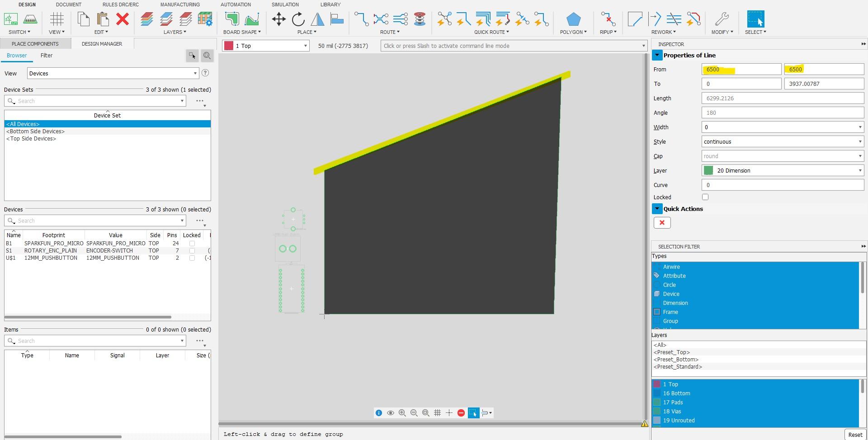Image resolution: width=868 pixels, height=440 pixels.
Task: Click the Zoom to Fit icon on canvas toolbar
Action: 425,412
